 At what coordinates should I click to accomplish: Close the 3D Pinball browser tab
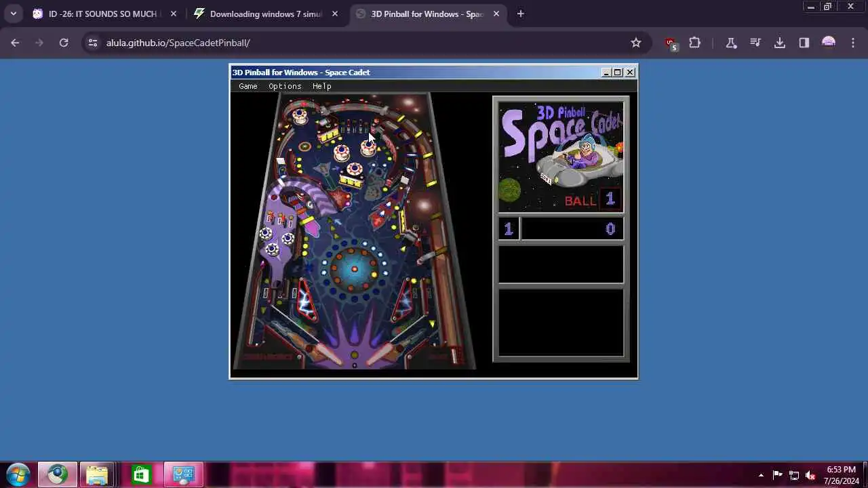496,14
